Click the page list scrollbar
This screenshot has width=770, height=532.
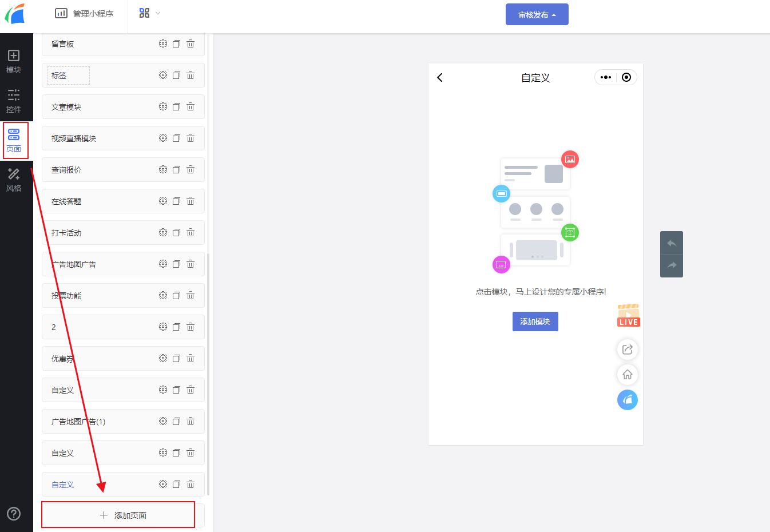208,374
